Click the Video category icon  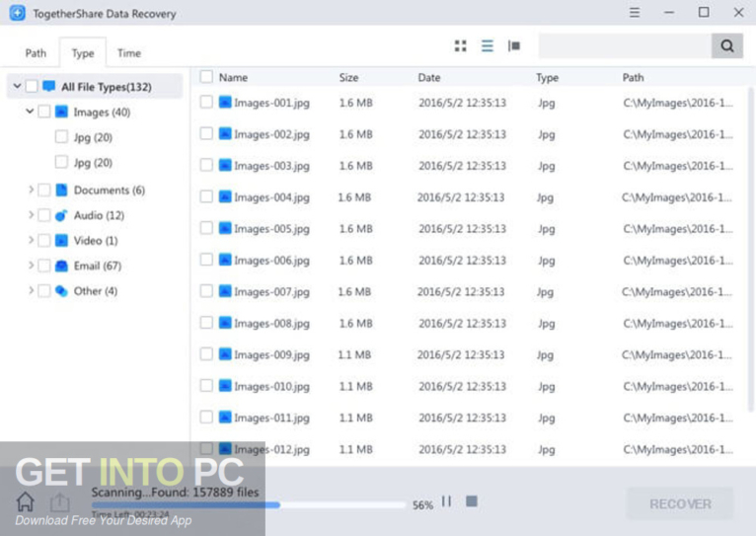[x=61, y=240]
